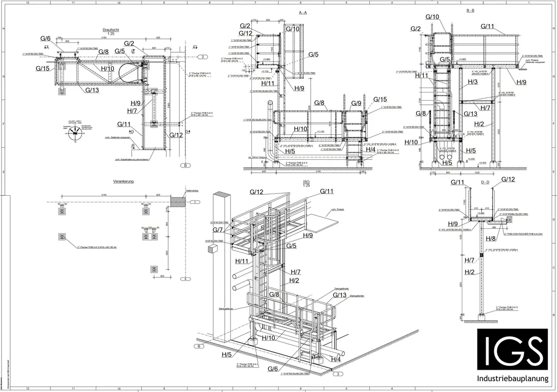Click the Draufsicht view title
Image resolution: width=557 pixels, height=392 pixels.
tap(111, 30)
